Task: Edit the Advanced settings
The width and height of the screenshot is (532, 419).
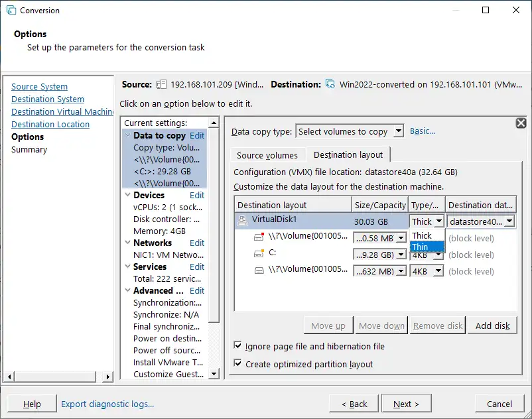Action: tap(197, 291)
